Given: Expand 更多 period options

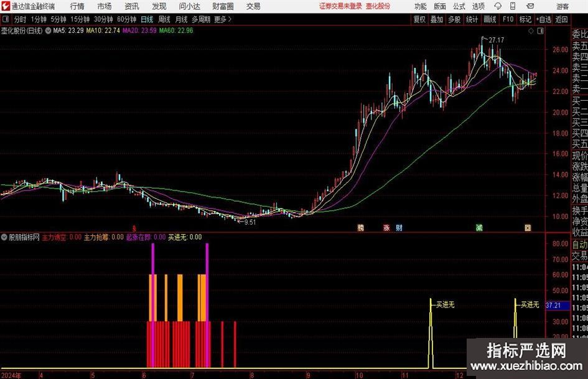Looking at the screenshot, I should [x=223, y=19].
